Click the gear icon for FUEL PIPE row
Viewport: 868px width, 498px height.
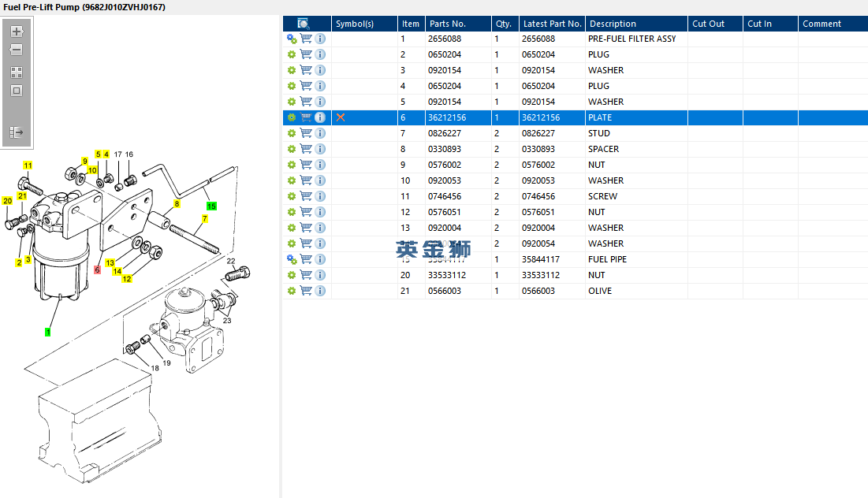click(292, 259)
